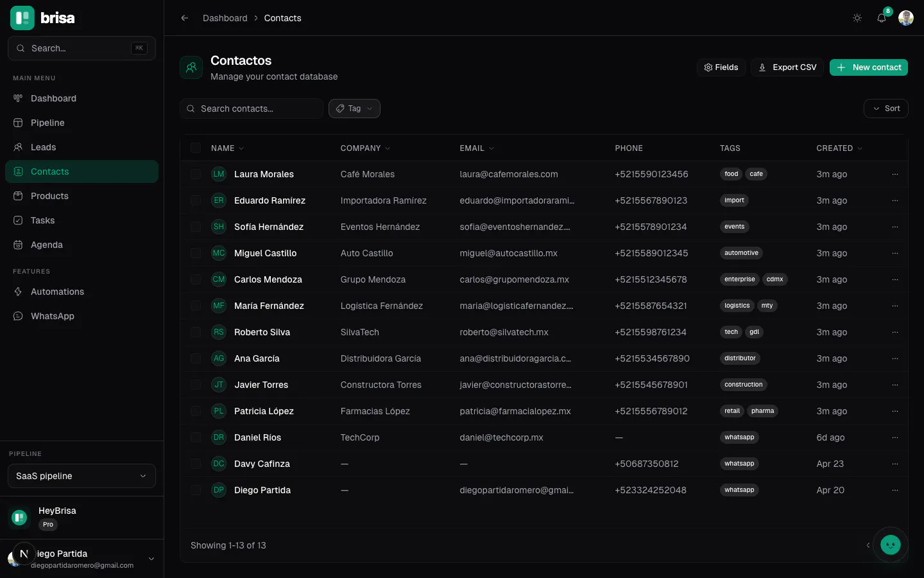Check the Miguel Castillo row checkbox
The image size is (924, 578).
pyautogui.click(x=196, y=253)
